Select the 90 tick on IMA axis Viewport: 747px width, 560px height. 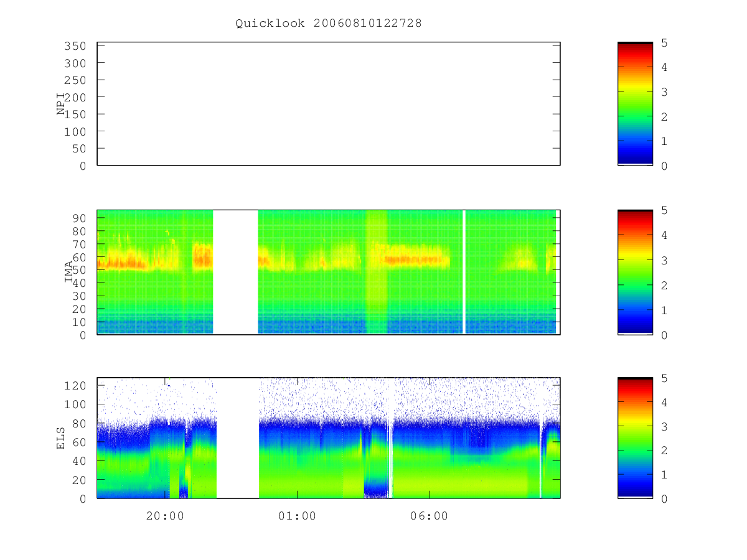click(78, 218)
